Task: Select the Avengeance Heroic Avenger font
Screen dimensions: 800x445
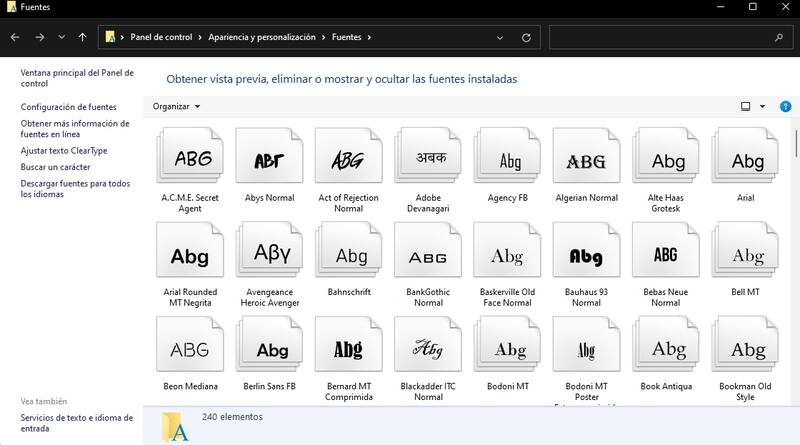Action: (x=269, y=256)
